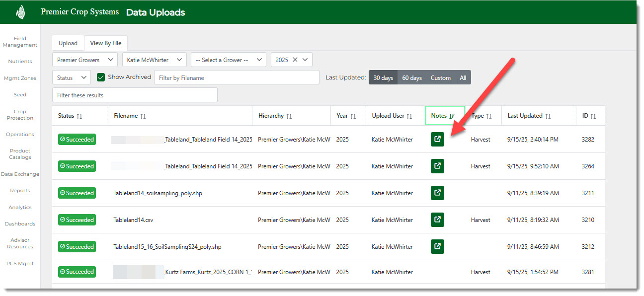The image size is (644, 296).
Task: Sort table by Upload User column arrows
Action: click(x=409, y=116)
